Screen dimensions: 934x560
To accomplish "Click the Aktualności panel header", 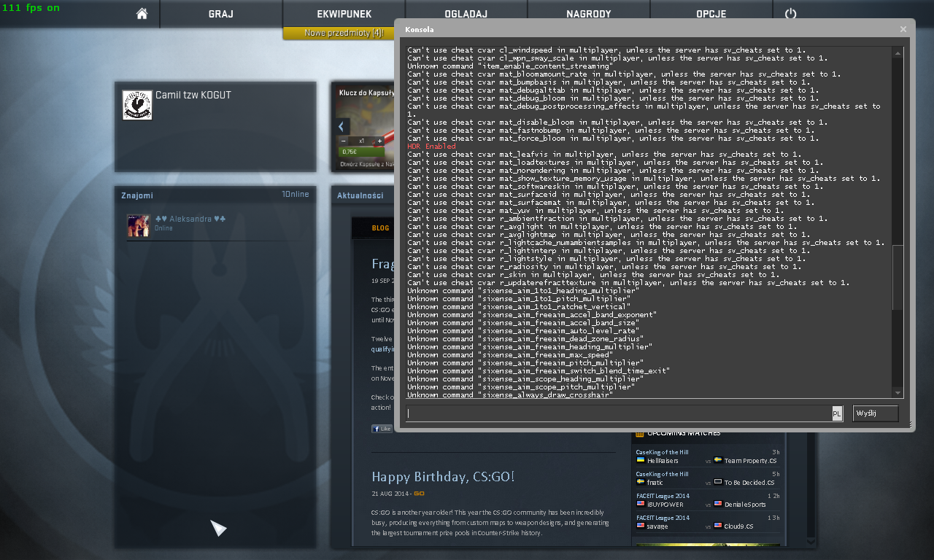I will [x=360, y=195].
